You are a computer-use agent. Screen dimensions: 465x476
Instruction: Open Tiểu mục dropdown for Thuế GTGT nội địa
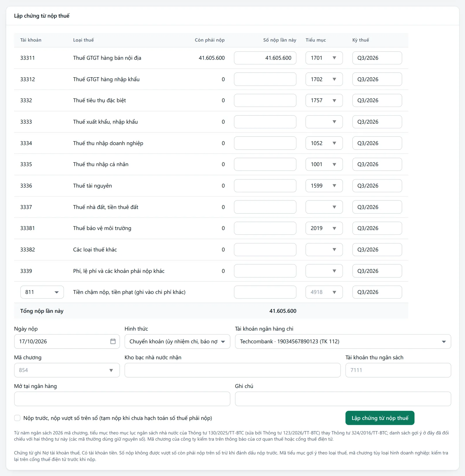[324, 58]
